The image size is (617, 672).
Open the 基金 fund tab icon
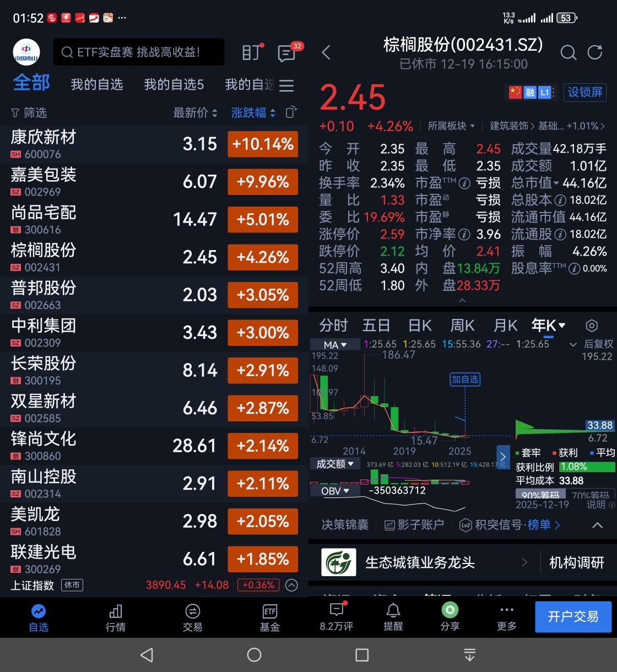pos(270,611)
